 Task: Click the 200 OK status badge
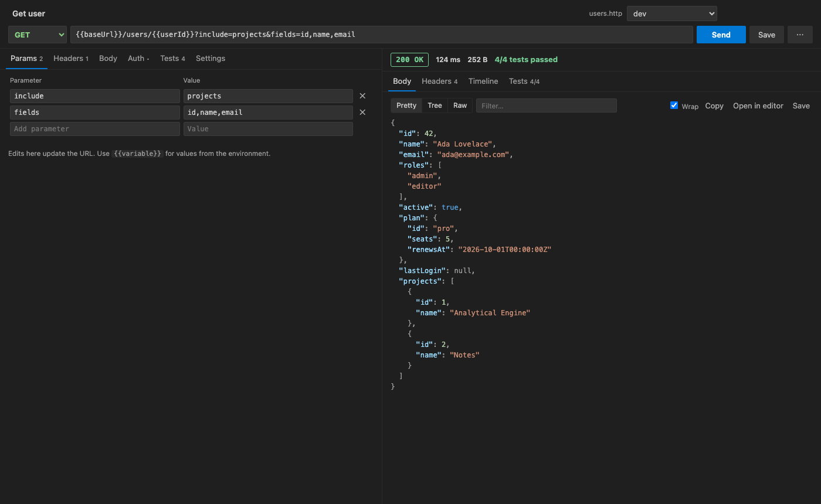coord(409,60)
